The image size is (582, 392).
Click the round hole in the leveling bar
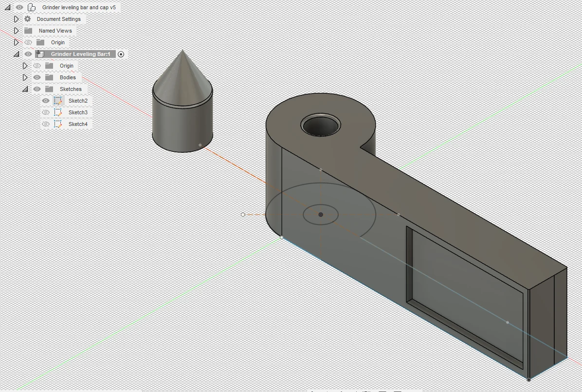click(320, 125)
